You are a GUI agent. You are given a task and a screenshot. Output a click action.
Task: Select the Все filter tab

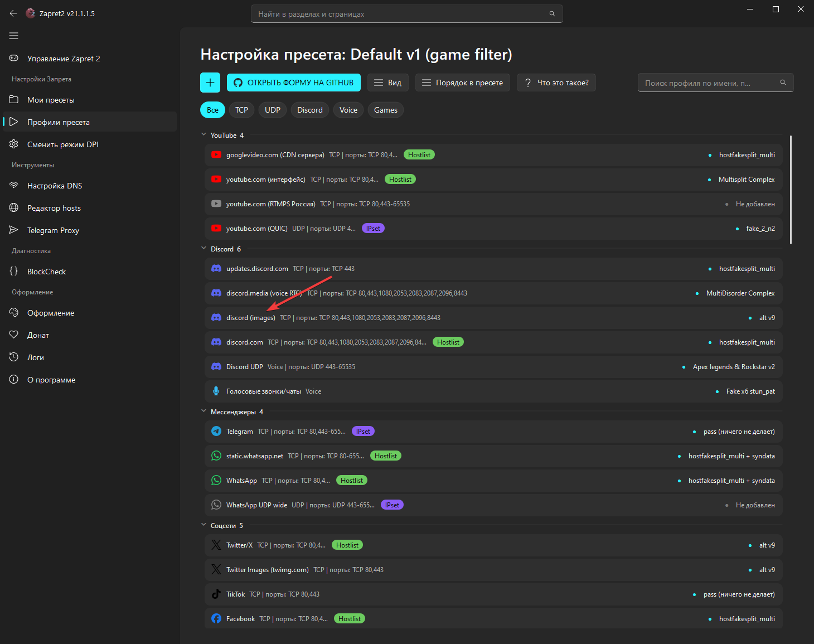212,110
